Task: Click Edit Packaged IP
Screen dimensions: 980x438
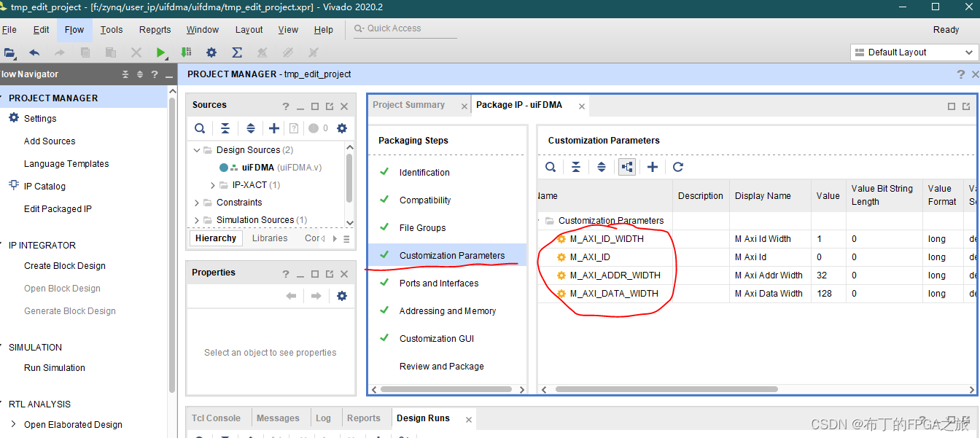Action: point(58,209)
